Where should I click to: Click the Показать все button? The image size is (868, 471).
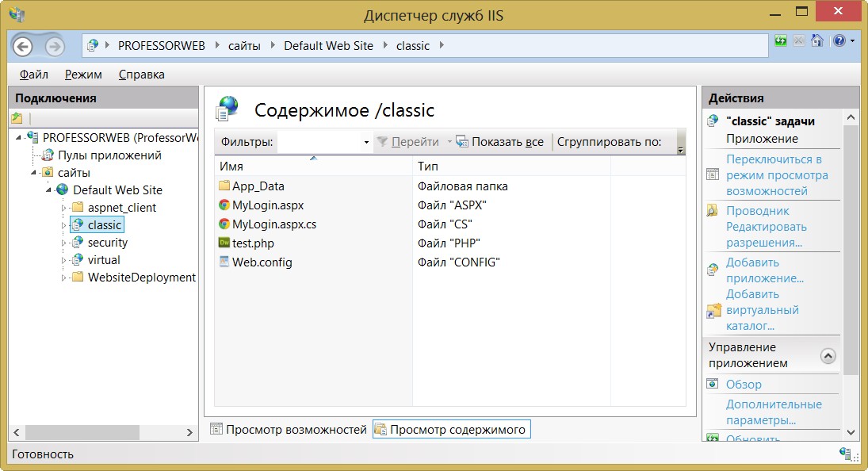coord(500,142)
